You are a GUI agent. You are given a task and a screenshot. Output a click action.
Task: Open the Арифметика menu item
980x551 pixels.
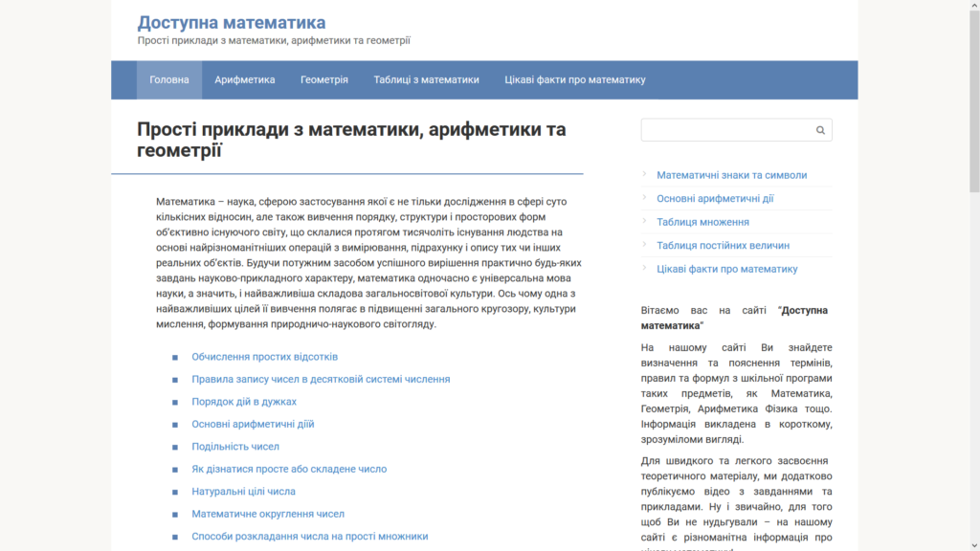[245, 80]
